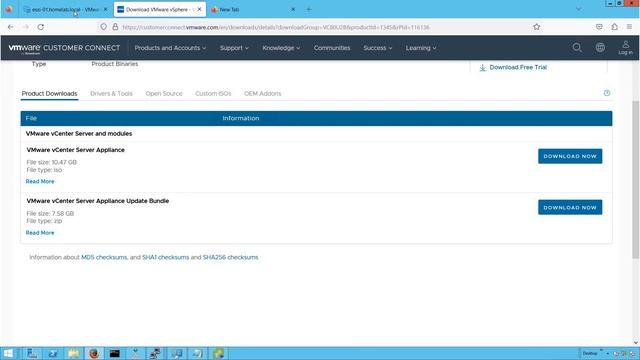The height and width of the screenshot is (360, 640).
Task: Click the globe language selector icon
Action: pyautogui.click(x=600, y=48)
